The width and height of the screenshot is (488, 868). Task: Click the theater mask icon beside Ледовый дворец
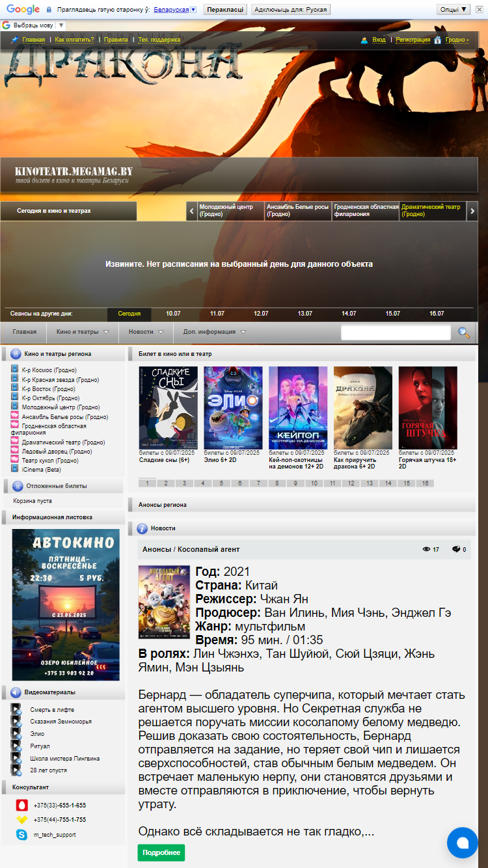(x=16, y=451)
